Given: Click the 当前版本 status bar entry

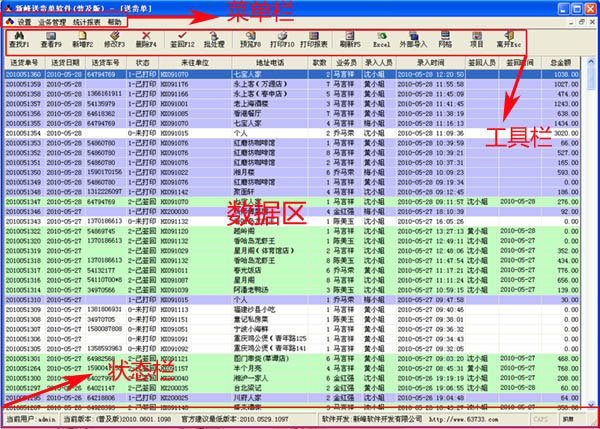Looking at the screenshot, I should pyautogui.click(x=117, y=419).
